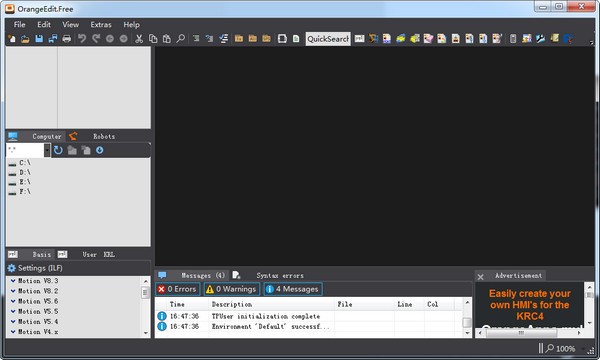The image size is (600, 360).
Task: Select the F:\ drive
Action: [x=25, y=192]
